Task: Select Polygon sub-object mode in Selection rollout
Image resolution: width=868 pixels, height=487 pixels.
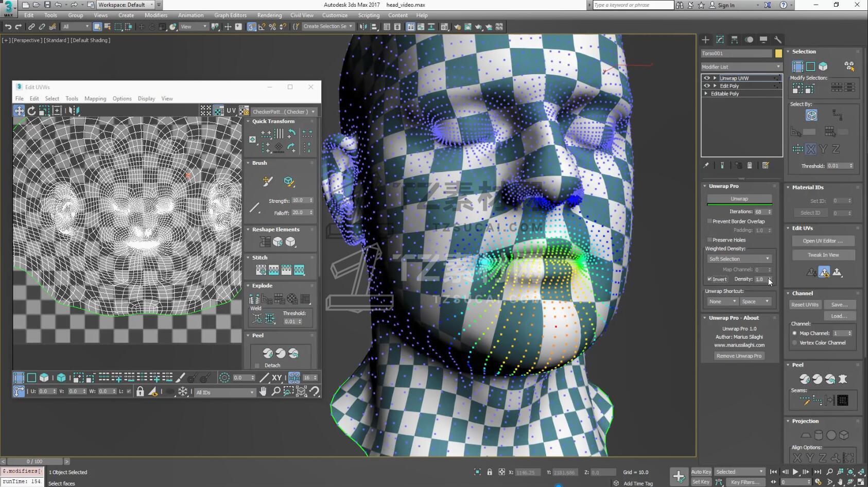Action: [x=823, y=66]
